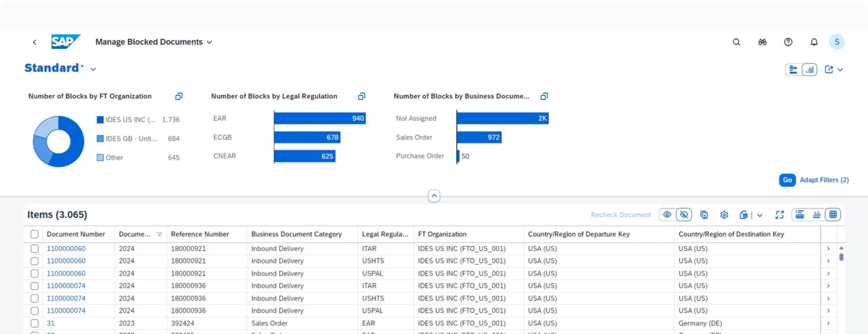Switch to the compact filter view

793,70
